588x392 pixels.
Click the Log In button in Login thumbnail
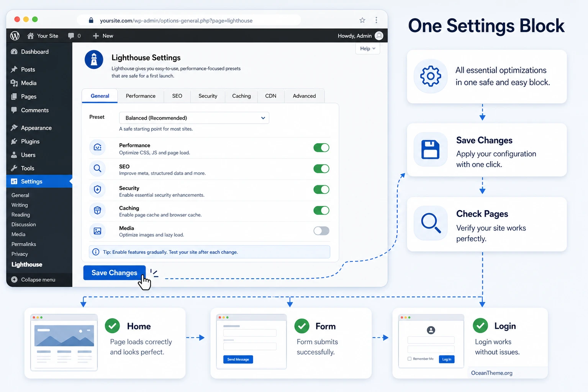pos(447,359)
